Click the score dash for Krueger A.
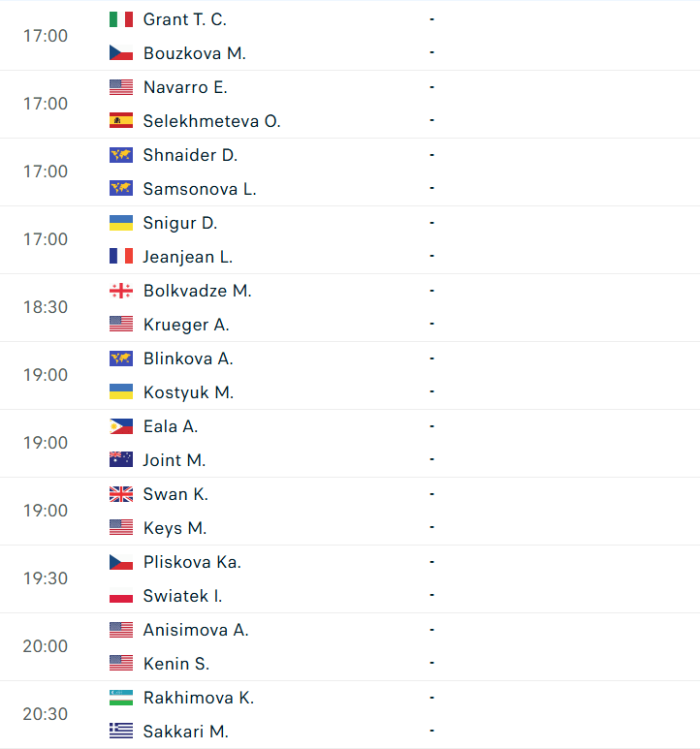The image size is (700, 749). (x=432, y=324)
